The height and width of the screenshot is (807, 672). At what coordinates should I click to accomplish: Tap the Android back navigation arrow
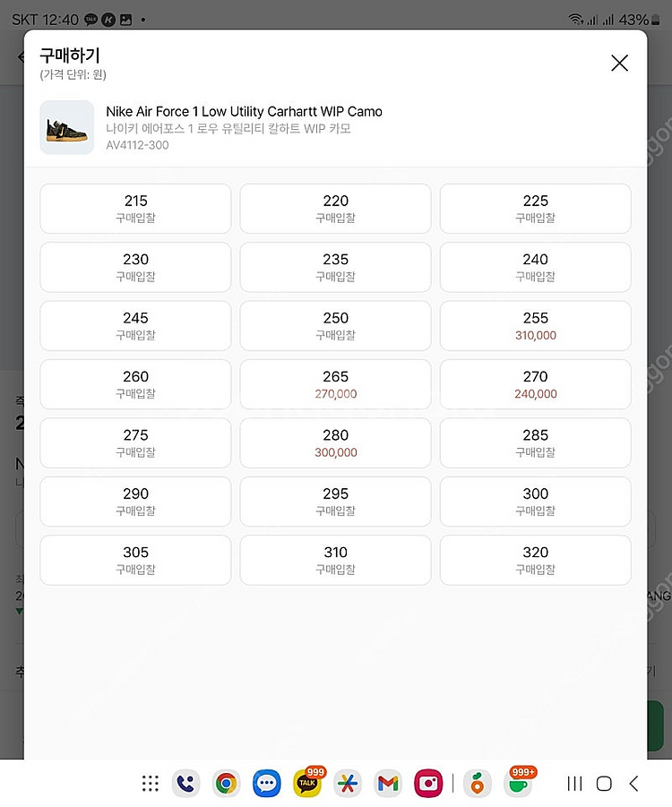point(633,784)
